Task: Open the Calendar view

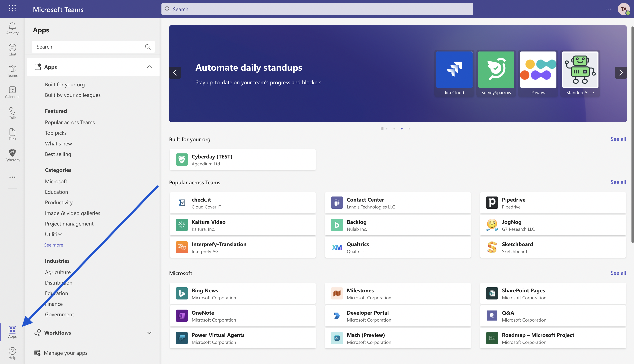Action: click(x=12, y=92)
